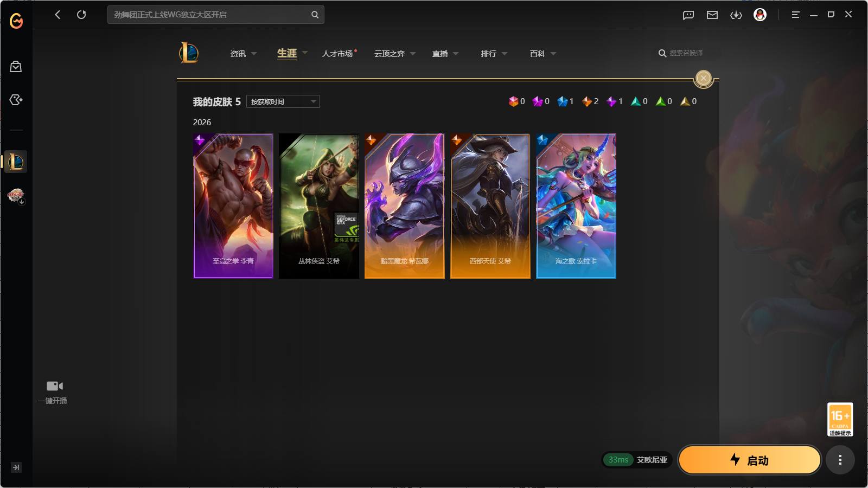This screenshot has width=868, height=488.
Task: Open the download manager icon
Action: click(x=736, y=15)
